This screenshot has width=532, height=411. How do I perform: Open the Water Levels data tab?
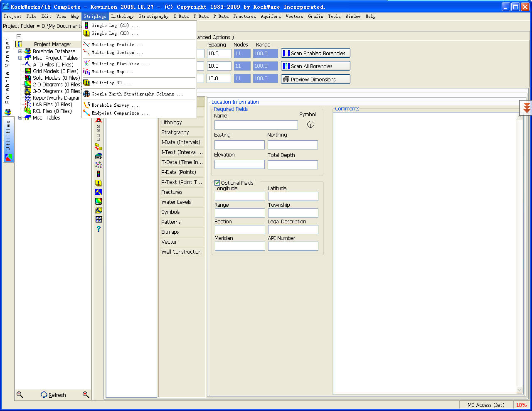(x=182, y=202)
